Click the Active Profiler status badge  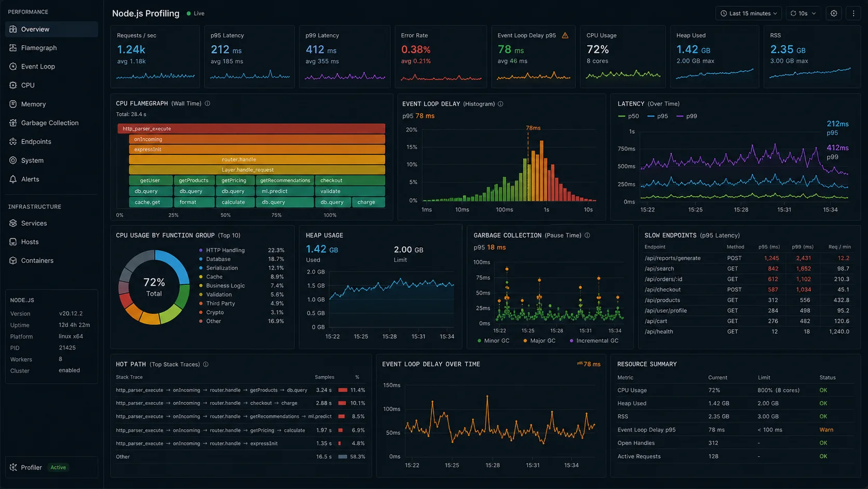(x=58, y=467)
